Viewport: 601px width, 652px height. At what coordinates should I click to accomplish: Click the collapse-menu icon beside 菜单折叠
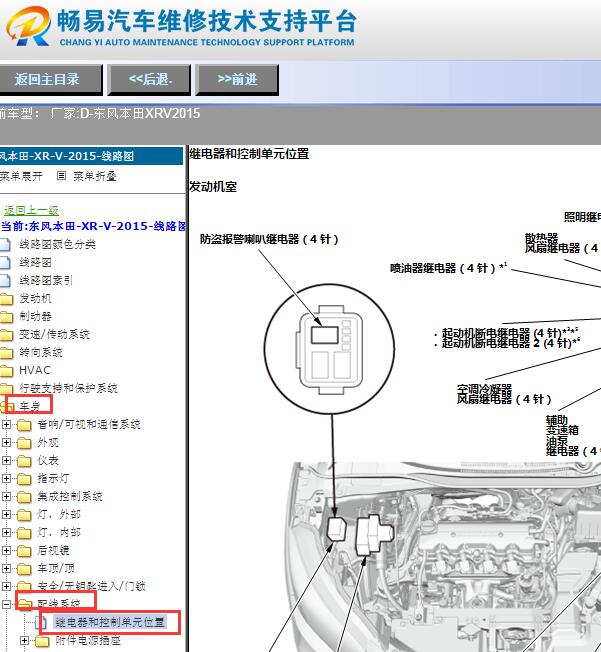[61, 176]
